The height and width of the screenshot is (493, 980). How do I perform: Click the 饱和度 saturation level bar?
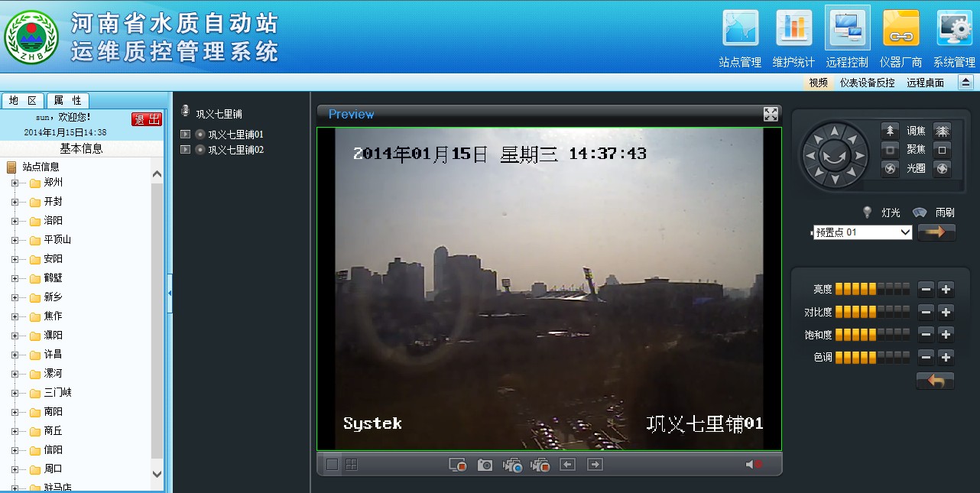[x=872, y=334]
